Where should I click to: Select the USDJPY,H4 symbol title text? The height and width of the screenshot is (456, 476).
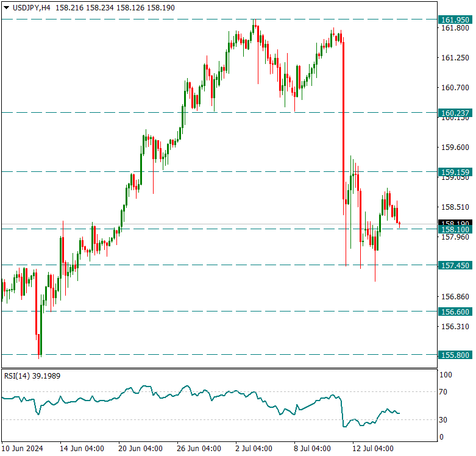point(31,8)
